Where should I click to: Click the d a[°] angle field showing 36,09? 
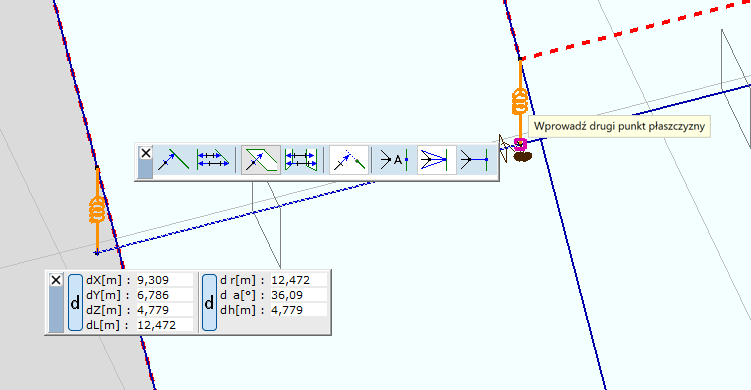point(298,295)
